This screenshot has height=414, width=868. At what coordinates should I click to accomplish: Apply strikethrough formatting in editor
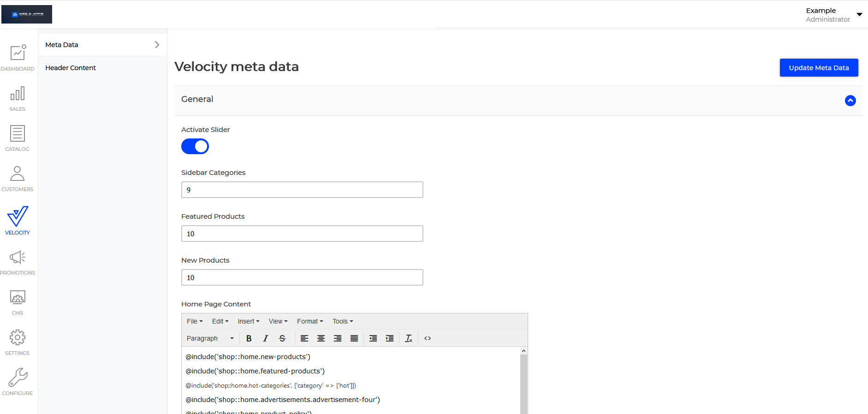click(x=282, y=338)
